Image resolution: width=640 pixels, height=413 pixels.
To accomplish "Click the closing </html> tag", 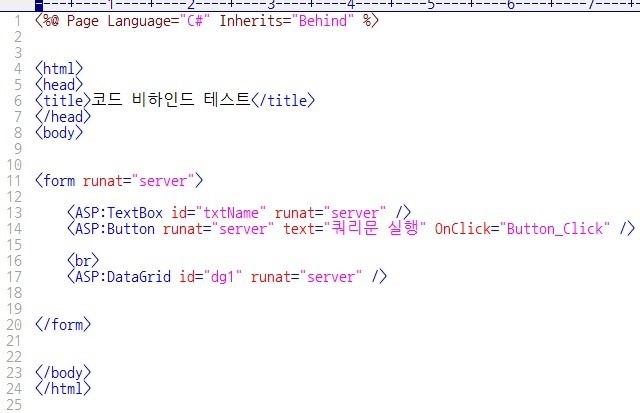I will coord(63,389).
